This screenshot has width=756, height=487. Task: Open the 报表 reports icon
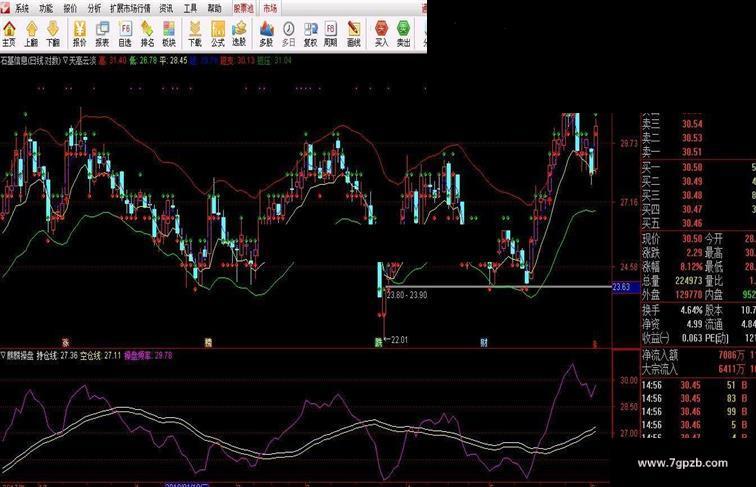[x=102, y=34]
